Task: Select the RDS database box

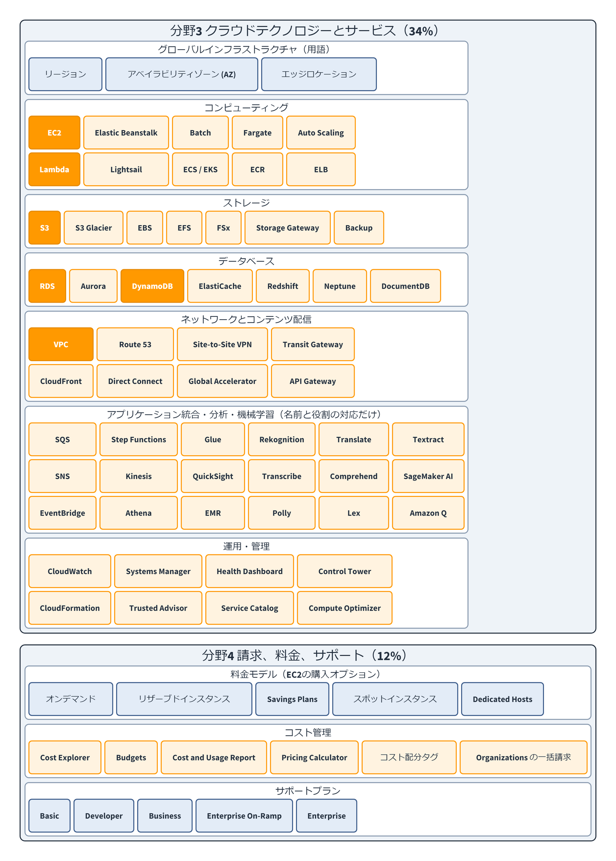Action: coord(47,286)
